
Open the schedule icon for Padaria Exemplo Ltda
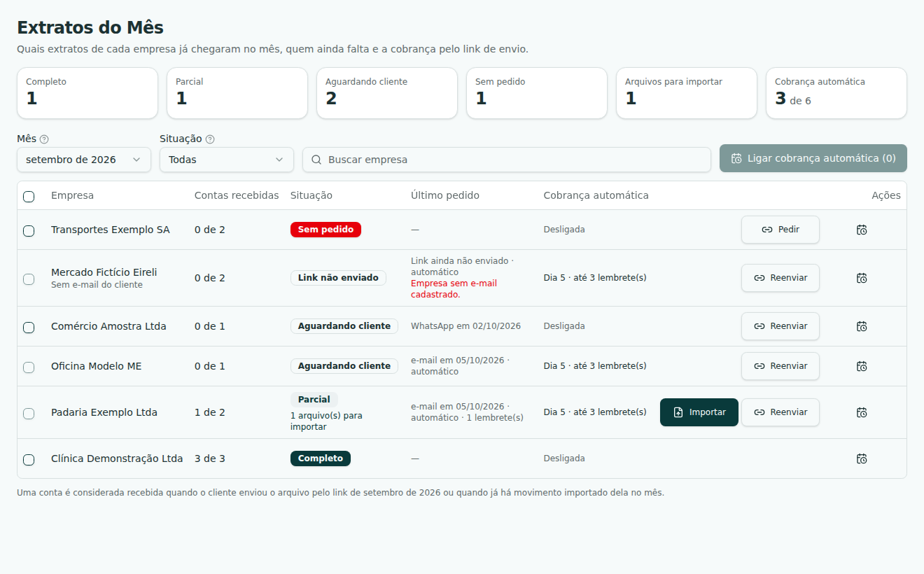point(862,412)
